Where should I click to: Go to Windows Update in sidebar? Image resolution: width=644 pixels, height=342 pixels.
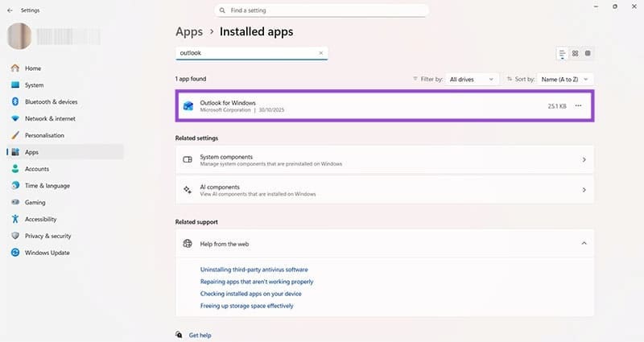pos(45,253)
